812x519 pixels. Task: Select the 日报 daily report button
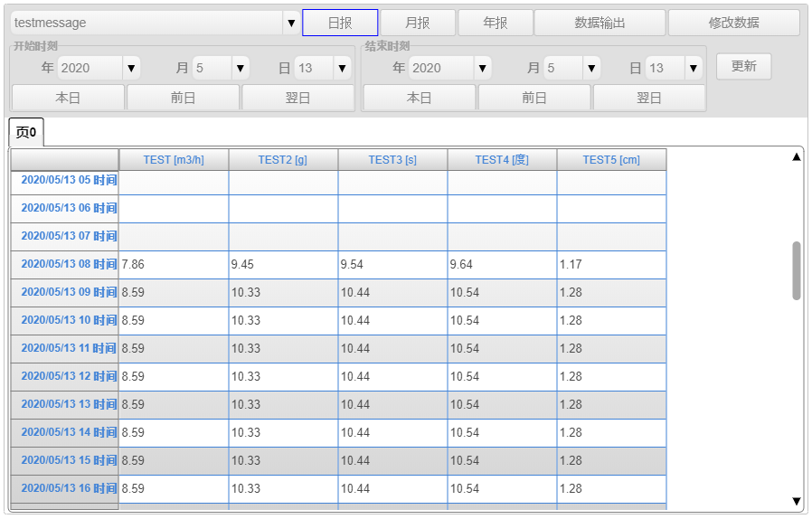click(x=340, y=23)
